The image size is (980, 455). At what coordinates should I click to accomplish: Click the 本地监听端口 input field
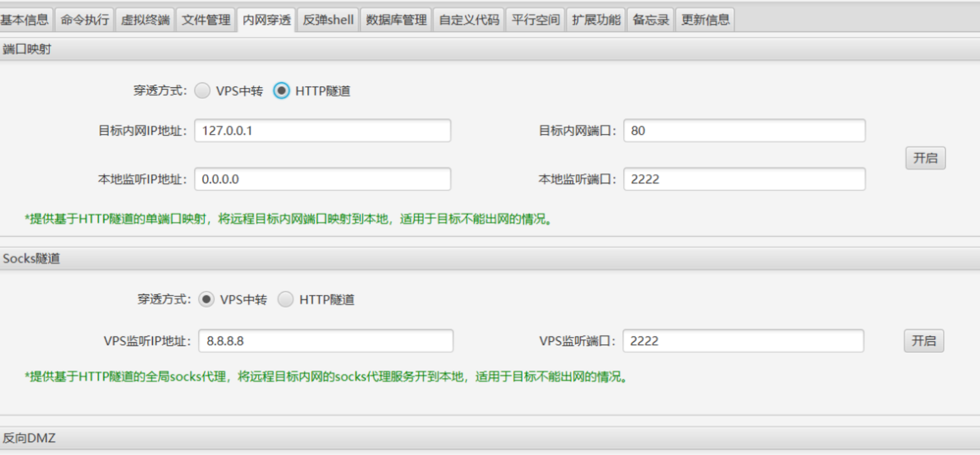coord(744,179)
